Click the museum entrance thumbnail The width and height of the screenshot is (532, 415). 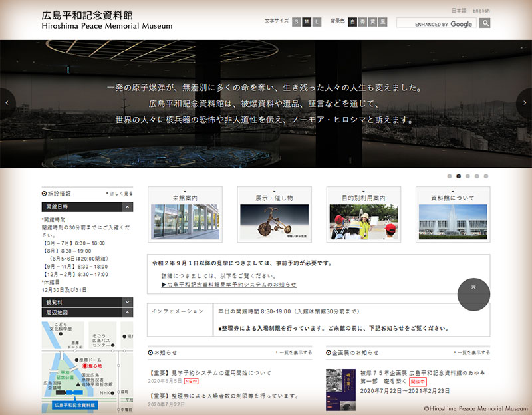click(x=185, y=221)
